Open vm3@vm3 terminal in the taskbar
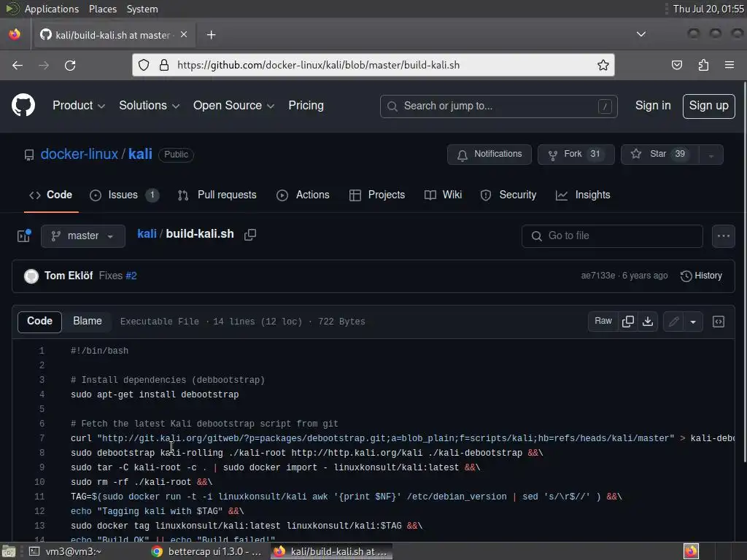 tap(66, 551)
